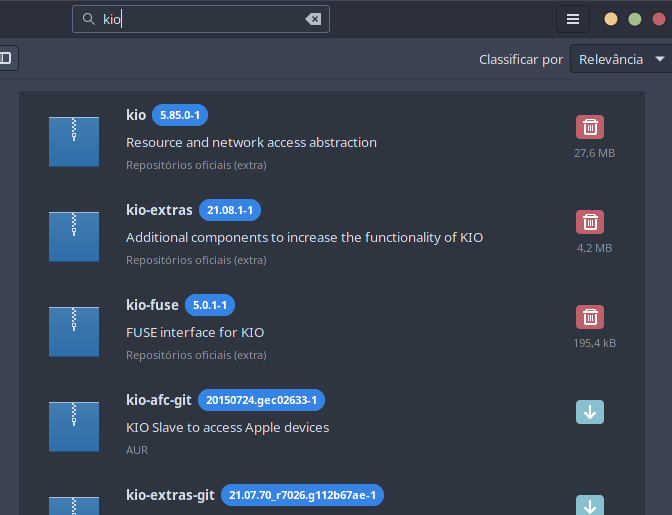
Task: Click the green maximize window button
Action: (635, 19)
